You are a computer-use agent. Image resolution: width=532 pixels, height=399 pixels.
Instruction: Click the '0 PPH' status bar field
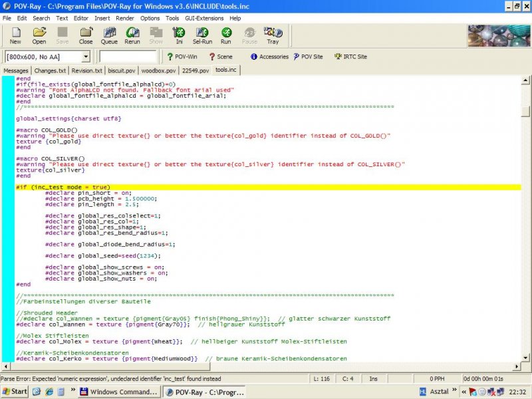coord(437,378)
